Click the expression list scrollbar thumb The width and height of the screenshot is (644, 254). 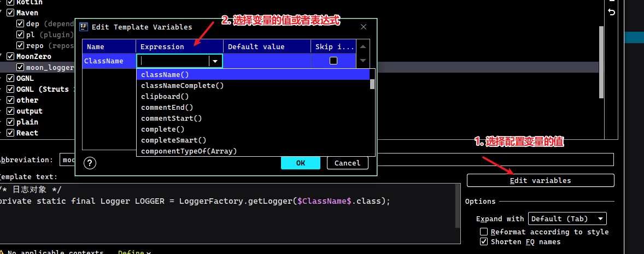pyautogui.click(x=372, y=84)
